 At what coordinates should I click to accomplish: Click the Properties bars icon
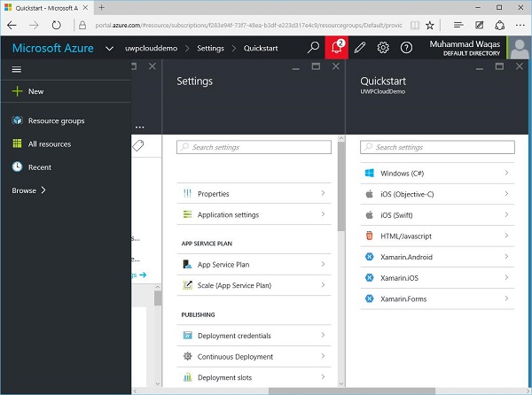(x=187, y=193)
